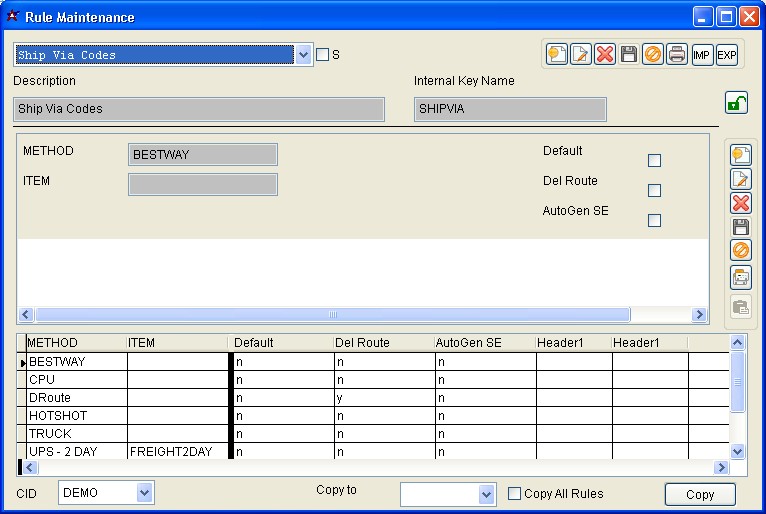Click the detail panel horizontal scrollbar thumb

click(x=333, y=314)
